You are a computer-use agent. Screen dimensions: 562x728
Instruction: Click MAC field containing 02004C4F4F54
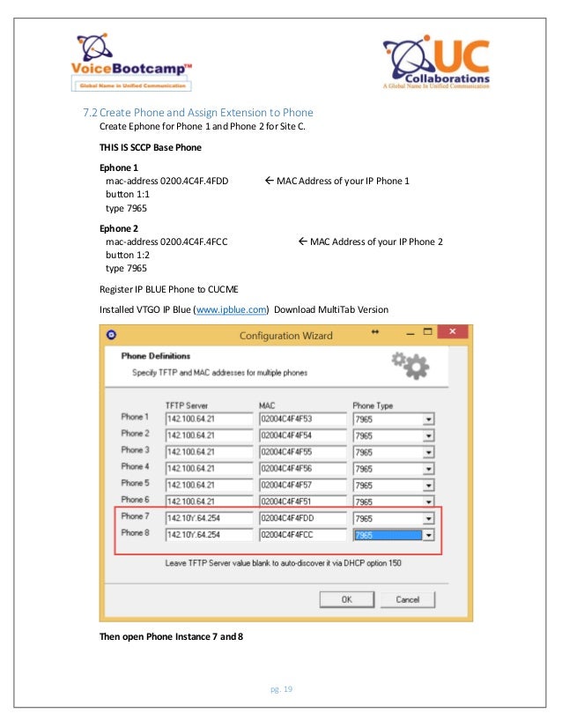point(302,435)
